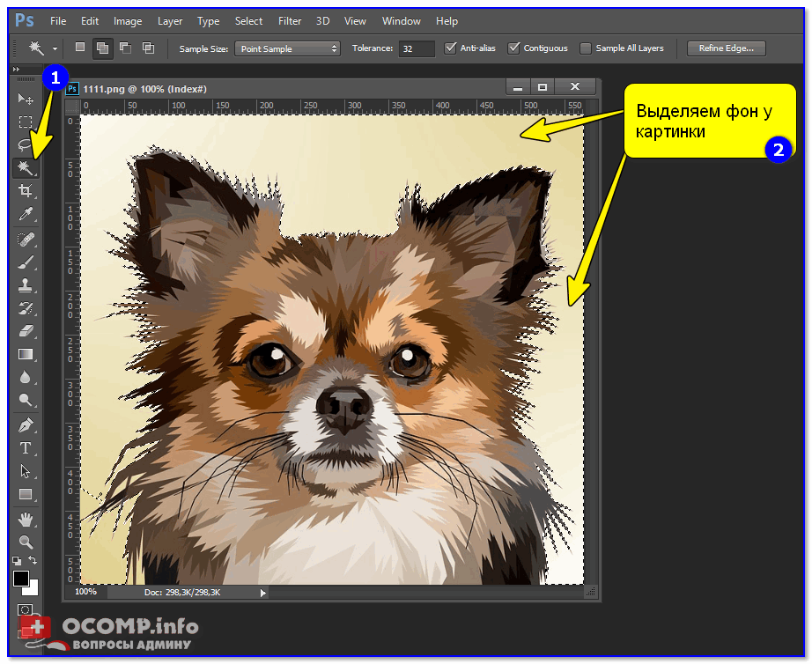
Task: Select the Hand tool
Action: (26, 519)
